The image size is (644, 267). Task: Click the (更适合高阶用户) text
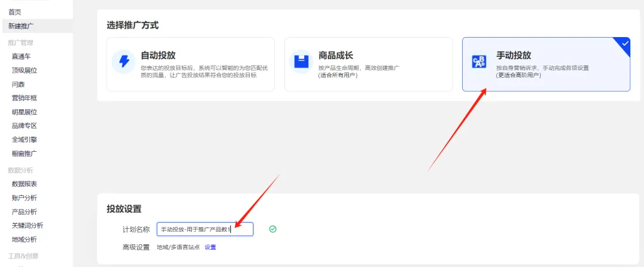coord(518,76)
